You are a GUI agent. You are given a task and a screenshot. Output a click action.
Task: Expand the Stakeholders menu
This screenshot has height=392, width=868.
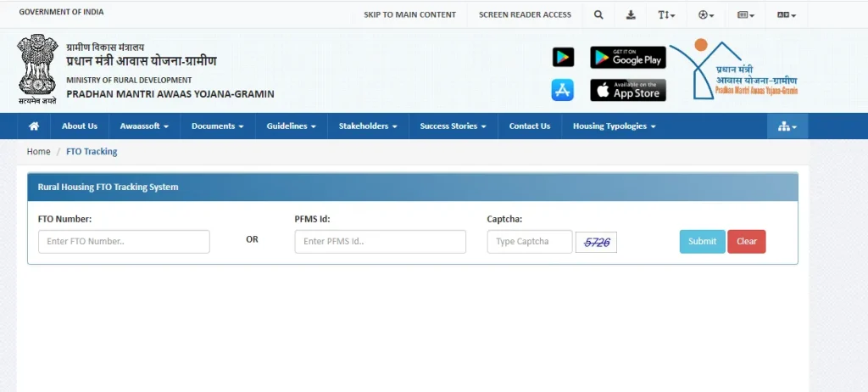(x=368, y=126)
